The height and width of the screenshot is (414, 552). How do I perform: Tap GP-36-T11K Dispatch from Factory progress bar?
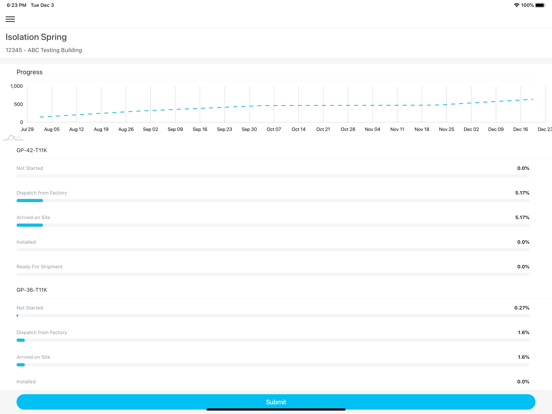(x=273, y=340)
